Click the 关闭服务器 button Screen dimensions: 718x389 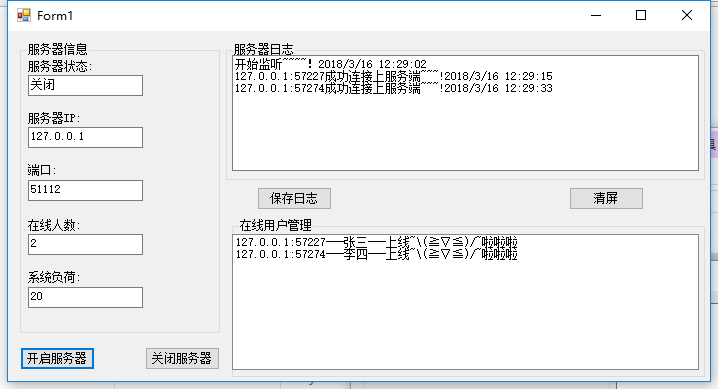click(182, 358)
